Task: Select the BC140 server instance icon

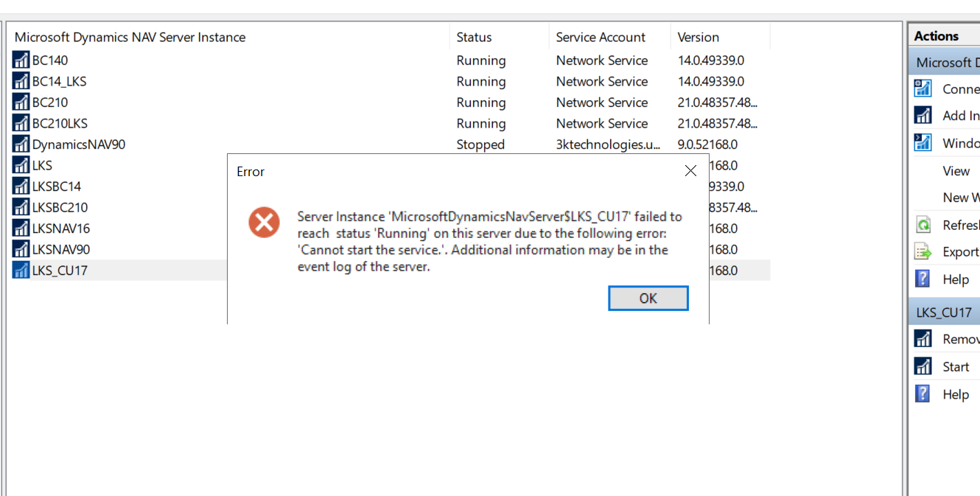Action: tap(21, 60)
